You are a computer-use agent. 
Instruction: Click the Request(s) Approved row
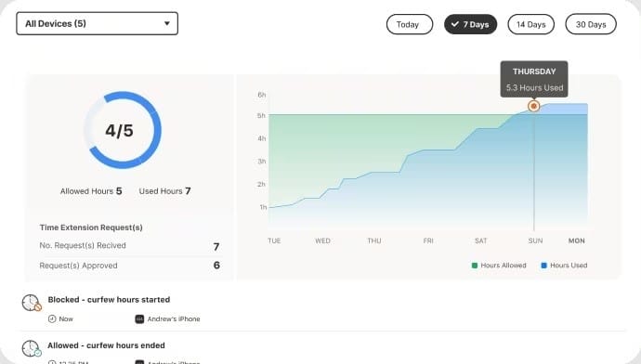click(129, 266)
